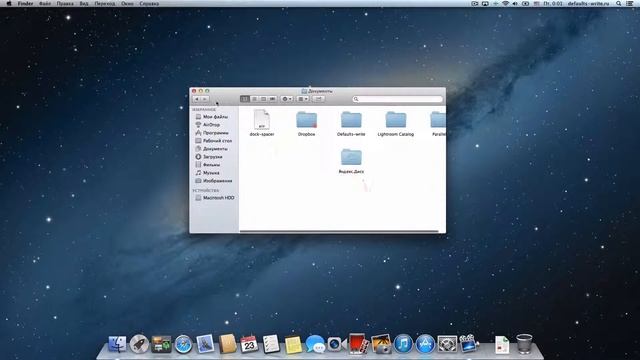Viewport: 640px width, 360px height.
Task: Select Мои файлы in sidebar
Action: 214,117
